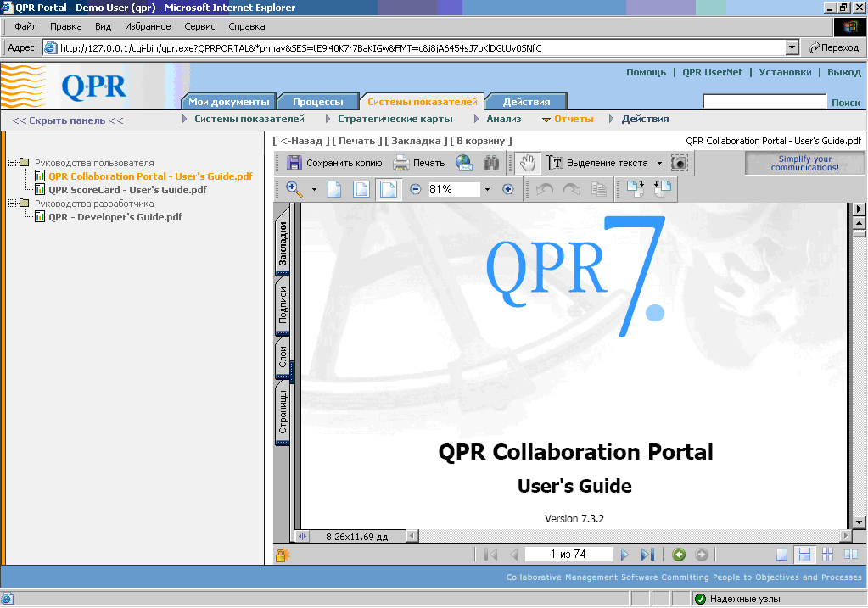Click the IE page icon in address bar
Screen dimensions: 868x608
pyautogui.click(x=50, y=47)
